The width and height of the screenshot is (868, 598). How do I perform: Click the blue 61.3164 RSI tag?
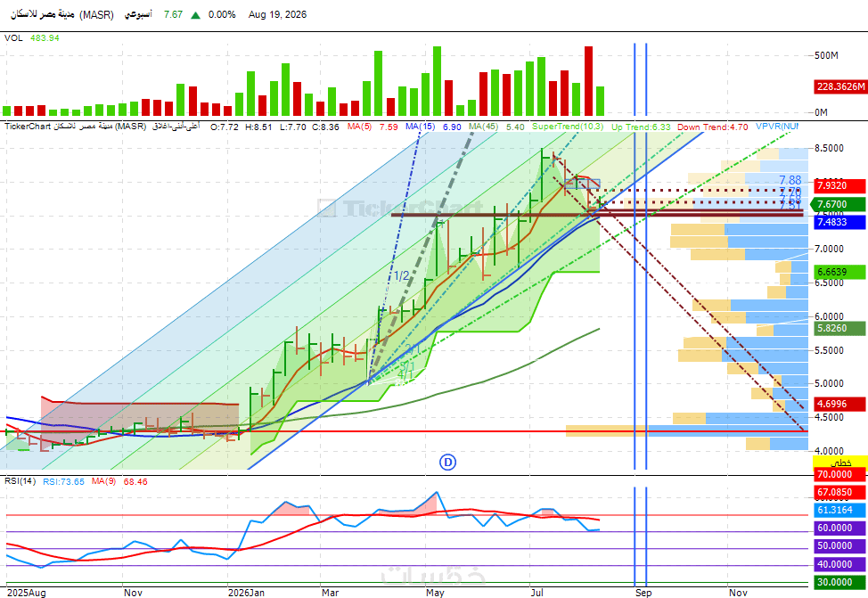tap(840, 510)
